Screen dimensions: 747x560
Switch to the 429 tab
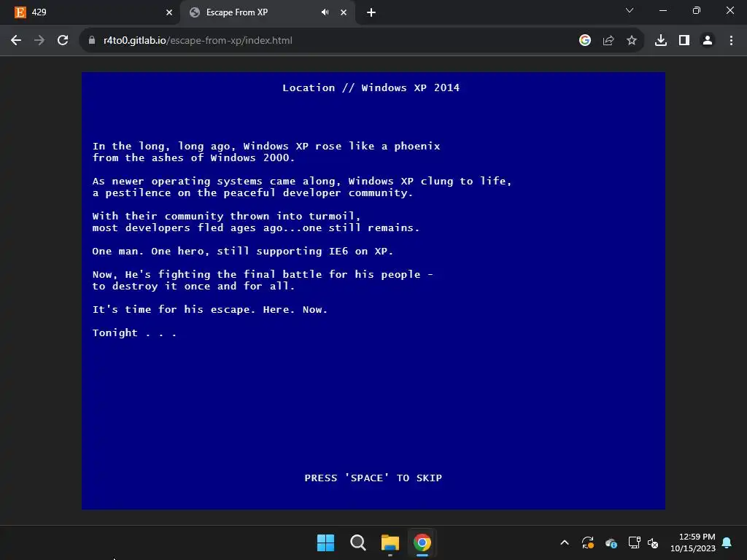[90, 12]
